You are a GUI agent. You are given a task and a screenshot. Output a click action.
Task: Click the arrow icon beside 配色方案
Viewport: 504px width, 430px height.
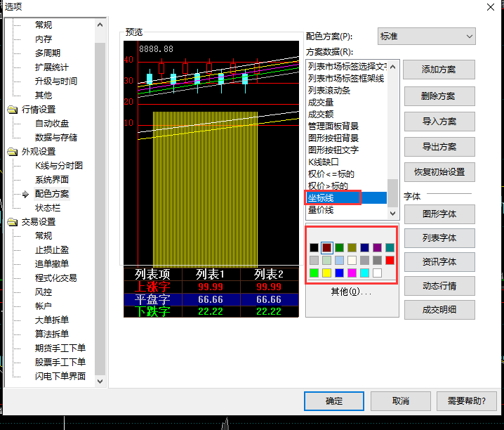click(26, 194)
